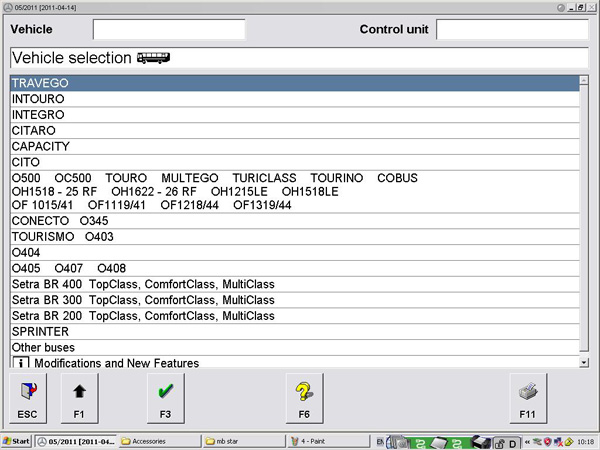Switch to 05/2011 taskbar window
The image size is (600, 450).
(x=76, y=441)
